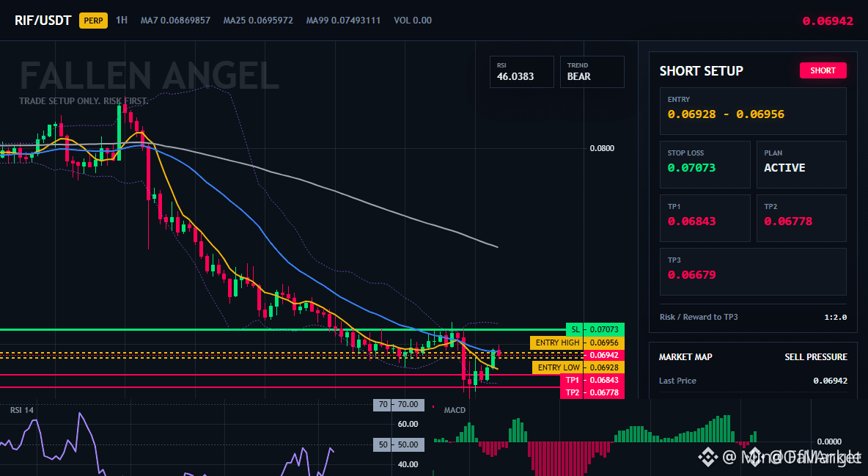Click the RSI 50.00 level tag

399,444
